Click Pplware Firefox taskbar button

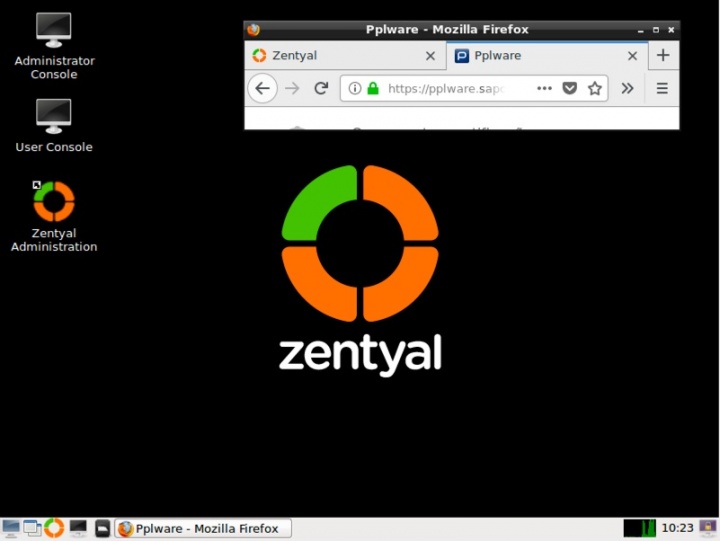204,528
